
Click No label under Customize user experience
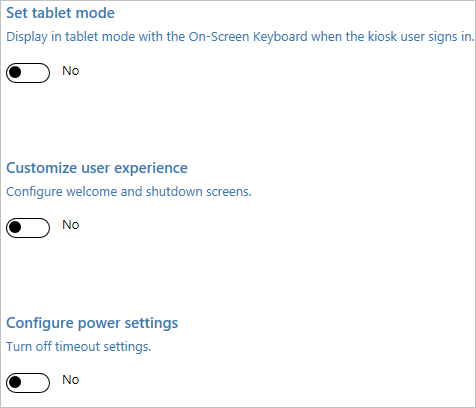tap(71, 225)
